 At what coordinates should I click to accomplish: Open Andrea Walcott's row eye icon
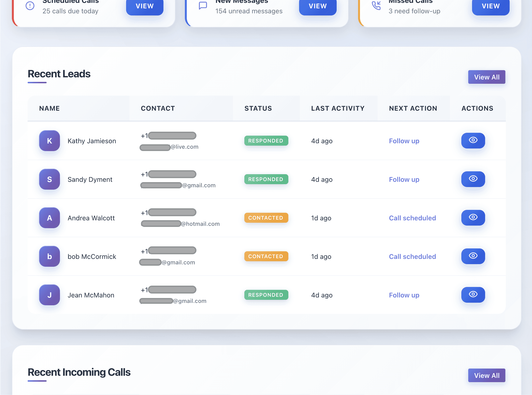[x=473, y=217]
